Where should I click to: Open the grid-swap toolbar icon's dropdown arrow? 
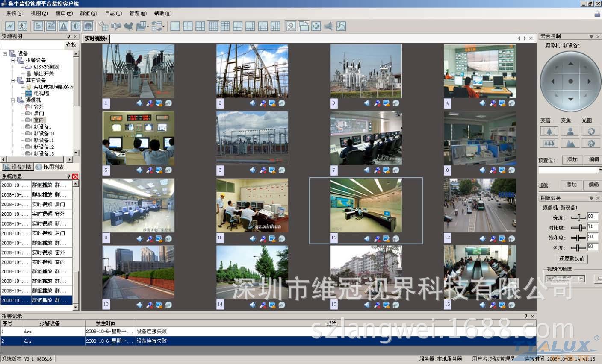163,26
